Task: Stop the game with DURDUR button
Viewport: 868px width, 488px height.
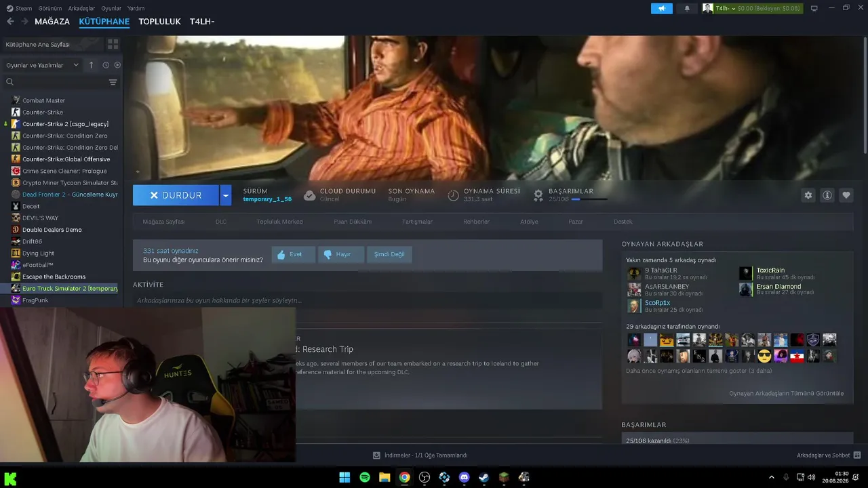Action: pos(176,195)
